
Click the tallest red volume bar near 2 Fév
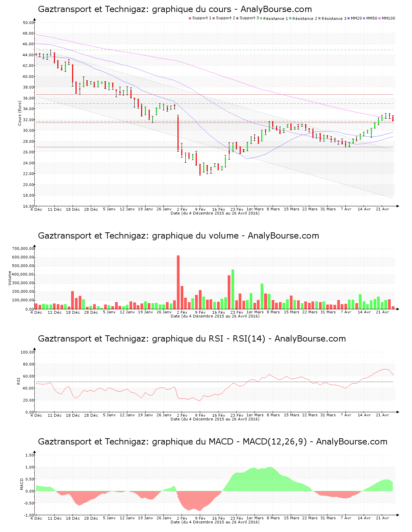click(178, 281)
